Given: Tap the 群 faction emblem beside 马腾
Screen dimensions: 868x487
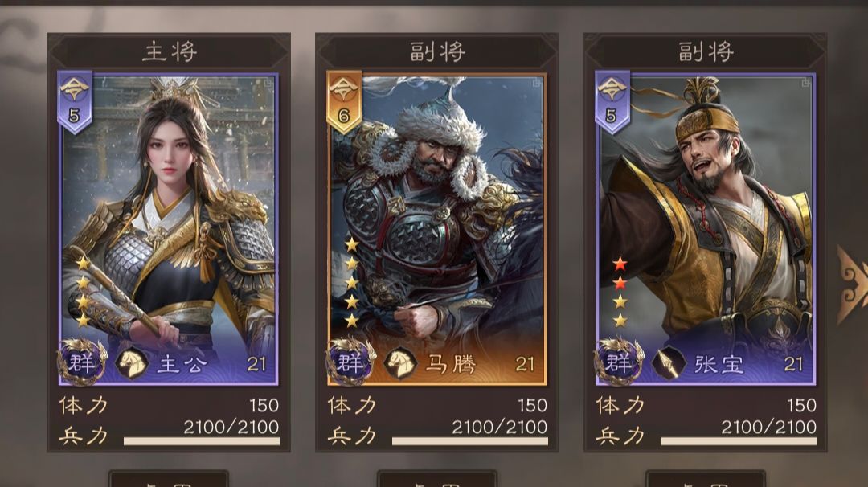Looking at the screenshot, I should pos(350,362).
